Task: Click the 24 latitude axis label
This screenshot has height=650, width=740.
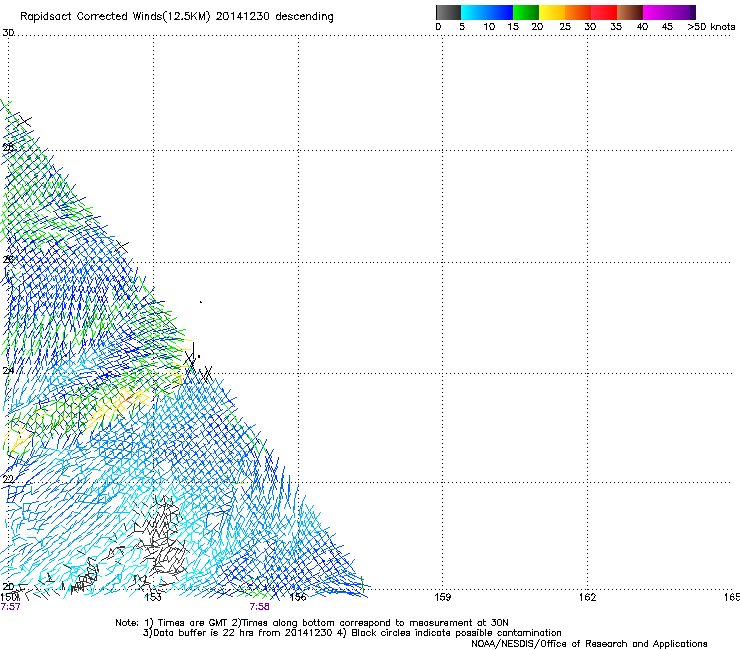Action: [8, 371]
